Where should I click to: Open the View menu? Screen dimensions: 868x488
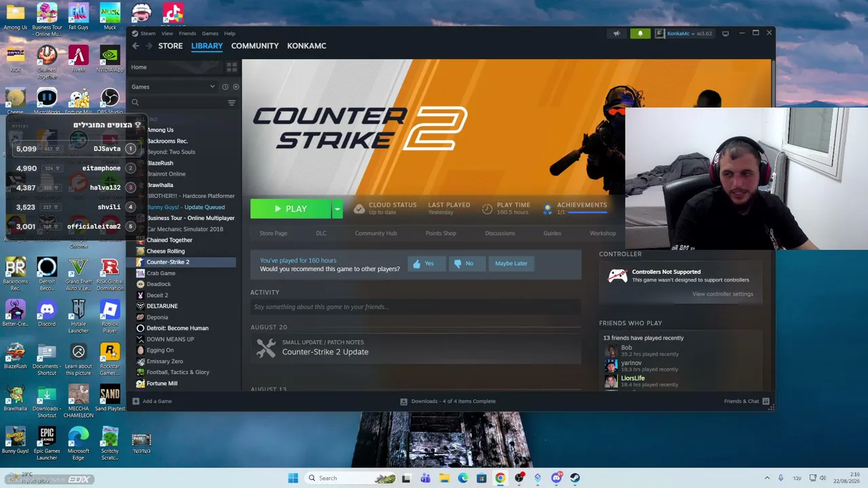[167, 33]
